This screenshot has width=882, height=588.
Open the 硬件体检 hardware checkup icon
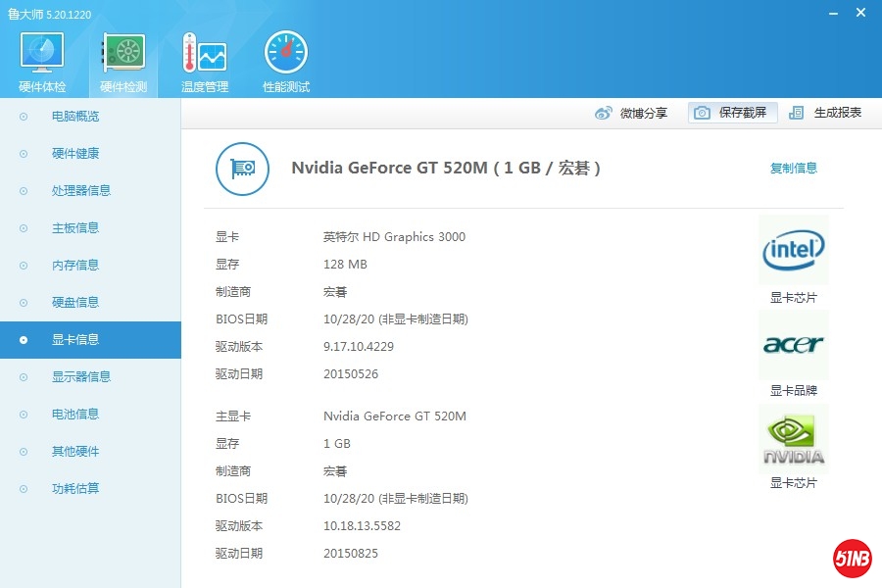pos(42,54)
